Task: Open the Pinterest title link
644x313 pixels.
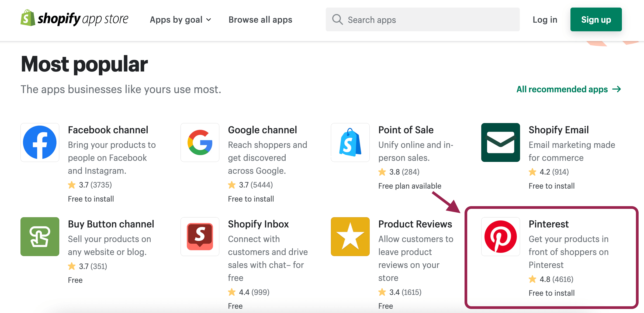Action: coord(549,224)
